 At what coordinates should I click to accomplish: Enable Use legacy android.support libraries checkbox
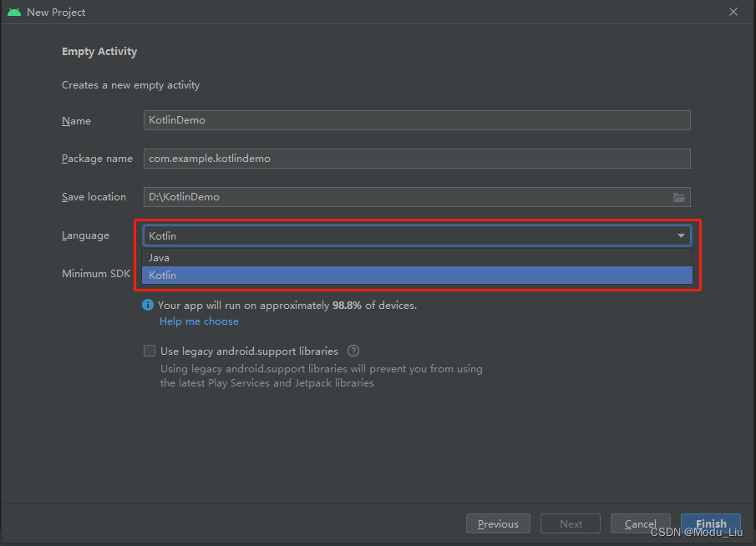coord(150,351)
